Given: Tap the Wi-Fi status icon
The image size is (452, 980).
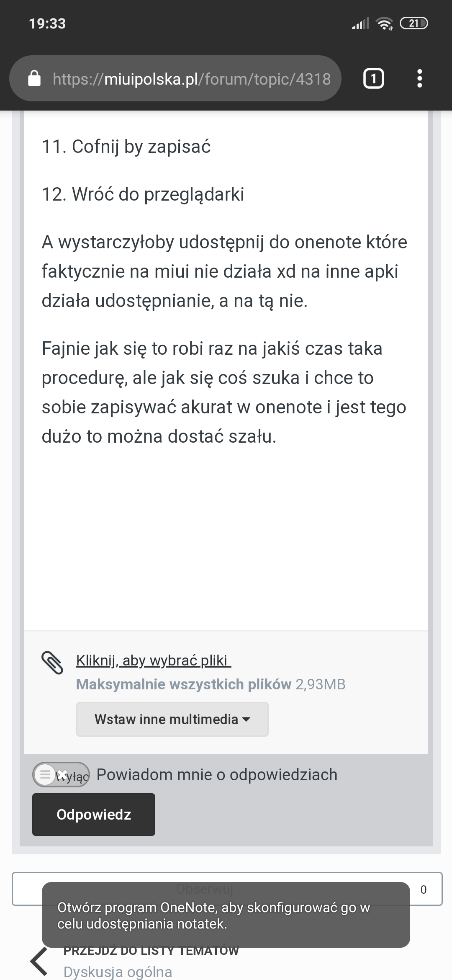Looking at the screenshot, I should (384, 24).
